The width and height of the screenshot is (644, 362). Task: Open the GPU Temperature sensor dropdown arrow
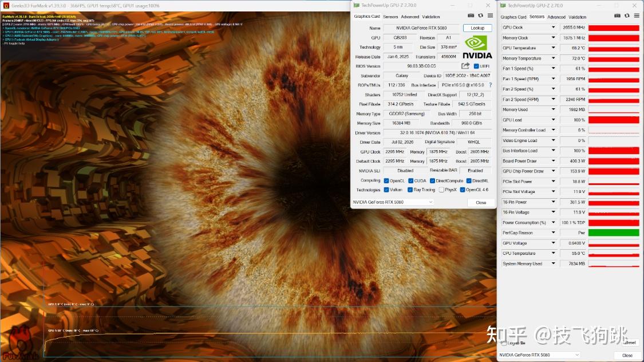coord(553,48)
